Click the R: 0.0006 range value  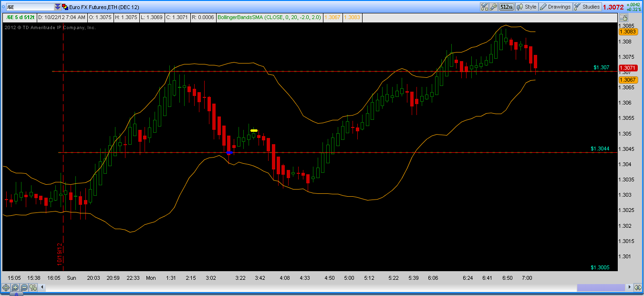click(203, 17)
